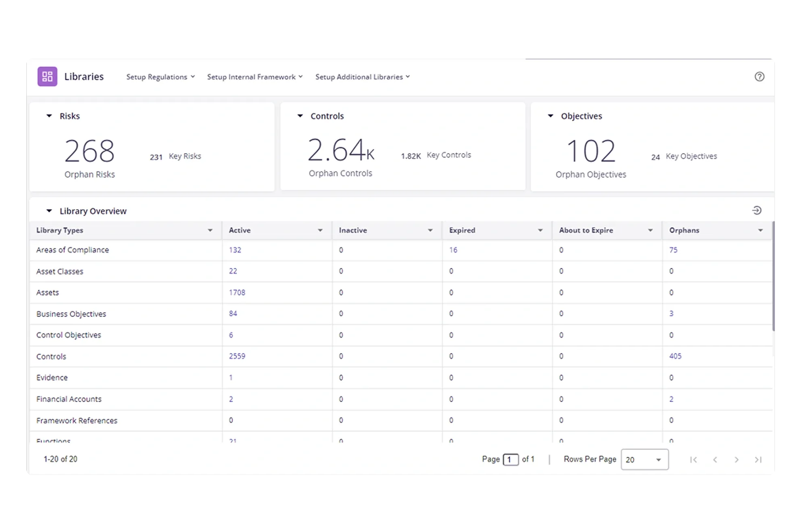The height and width of the screenshot is (532, 800).
Task: Open the Orphans column dropdown arrow
Action: click(x=760, y=230)
